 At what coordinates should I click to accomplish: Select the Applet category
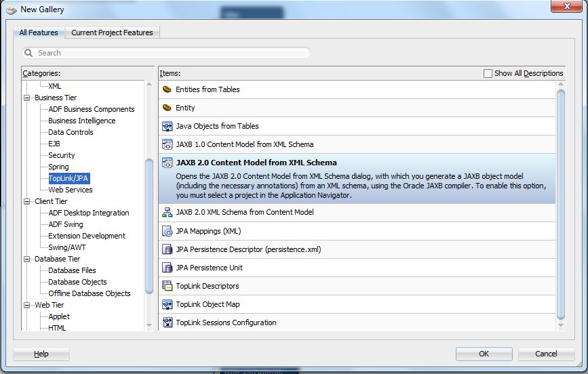[x=59, y=316]
